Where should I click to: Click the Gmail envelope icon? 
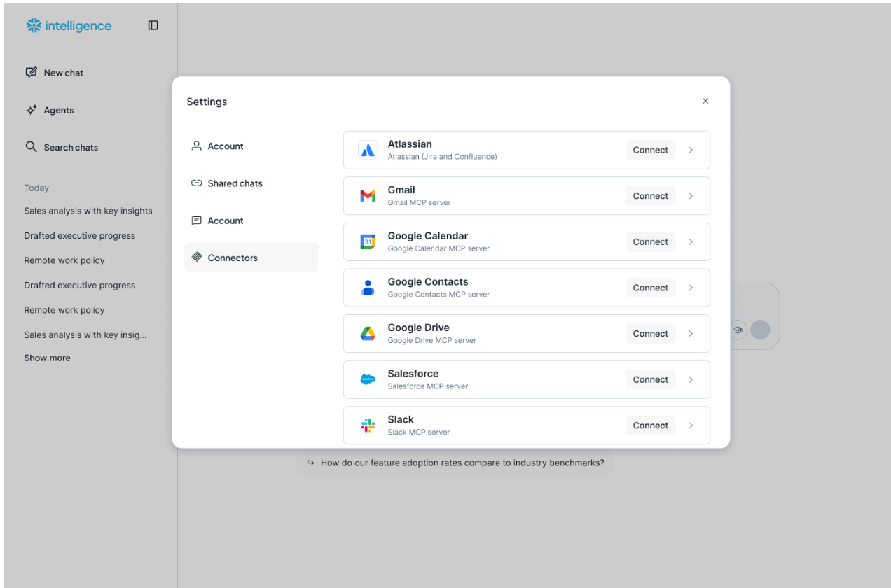(368, 196)
